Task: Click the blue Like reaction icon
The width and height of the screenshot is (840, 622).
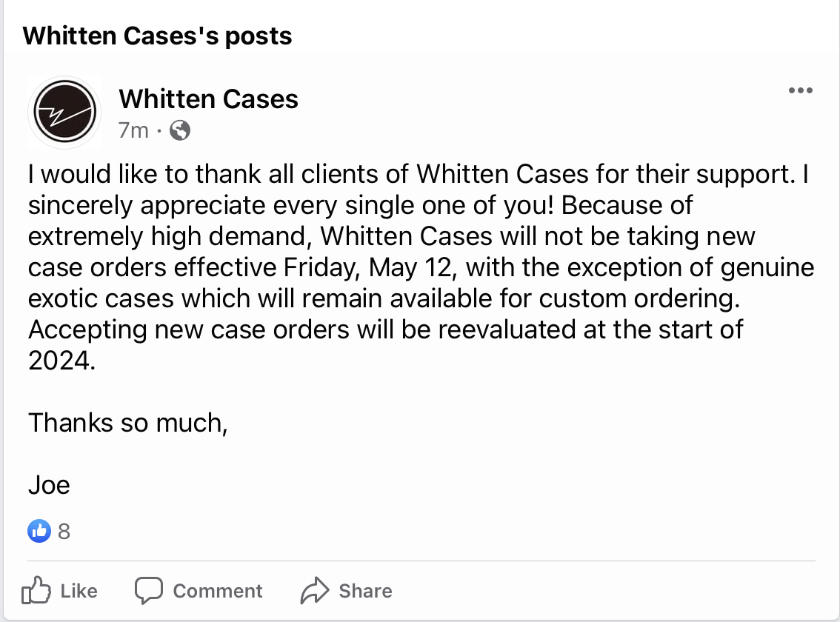Action: [39, 530]
